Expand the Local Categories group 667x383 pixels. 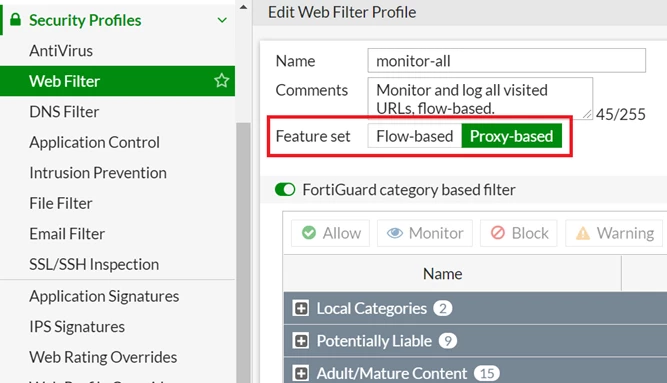(301, 308)
